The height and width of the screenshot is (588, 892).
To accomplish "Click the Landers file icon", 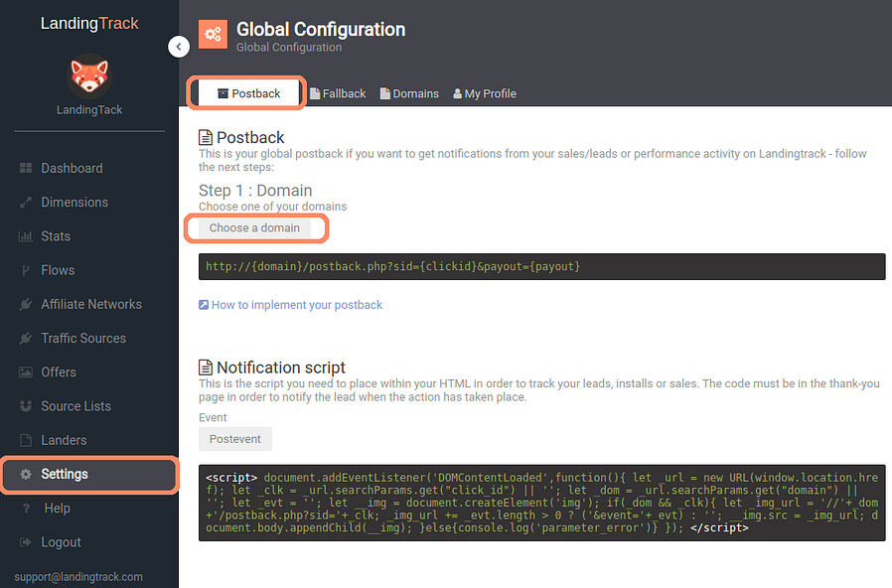I will [x=26, y=440].
